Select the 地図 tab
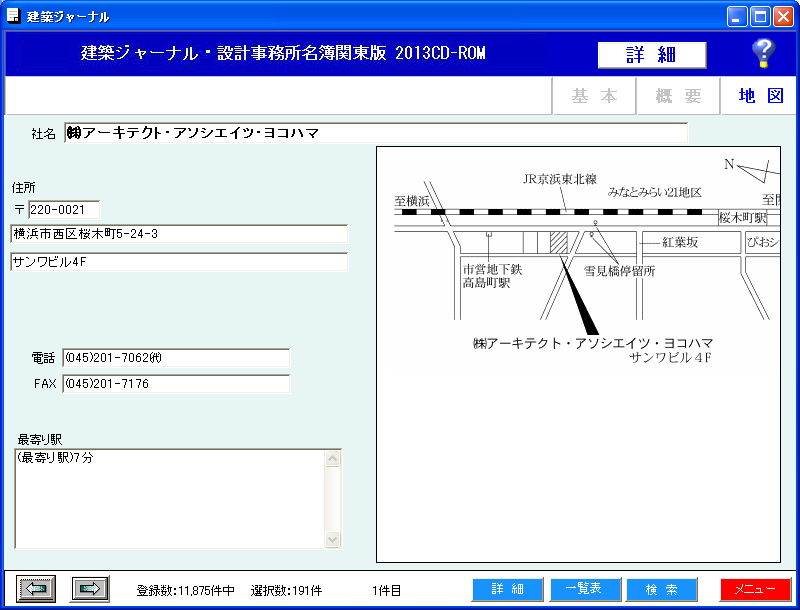Image resolution: width=800 pixels, height=610 pixels. (760, 96)
